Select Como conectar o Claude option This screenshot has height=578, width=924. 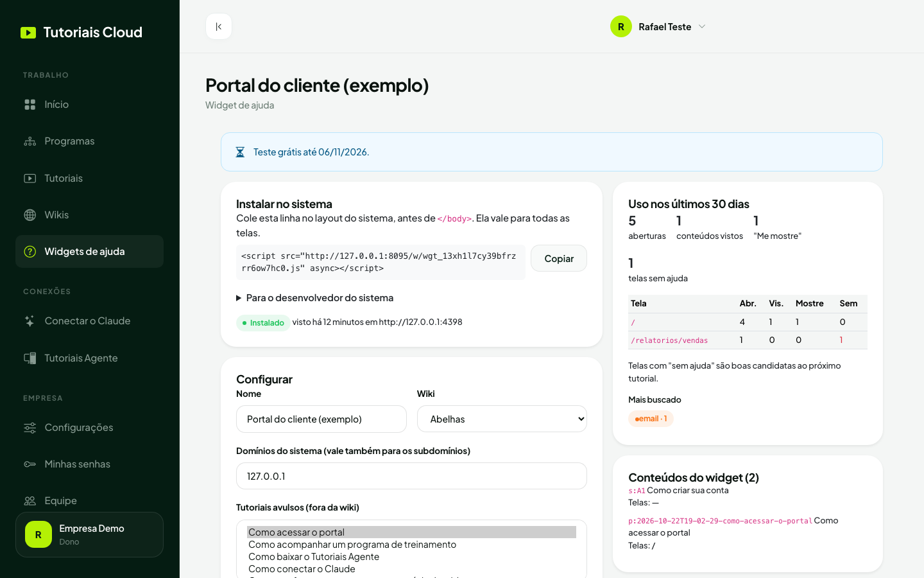[411, 569]
